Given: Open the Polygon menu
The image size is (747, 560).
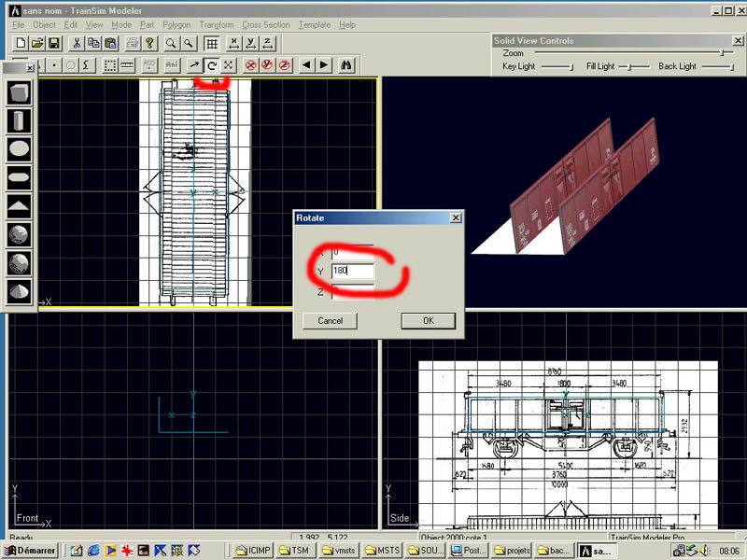Looking at the screenshot, I should 176,25.
